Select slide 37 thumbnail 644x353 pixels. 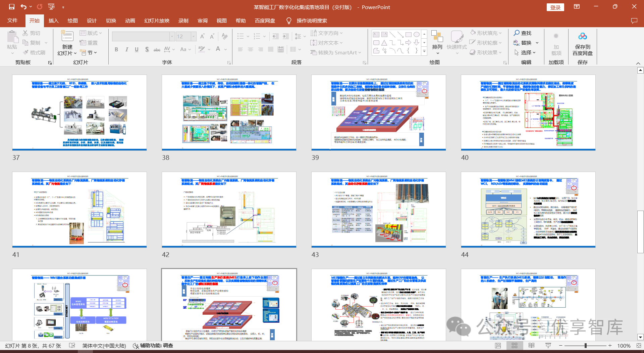tap(79, 112)
